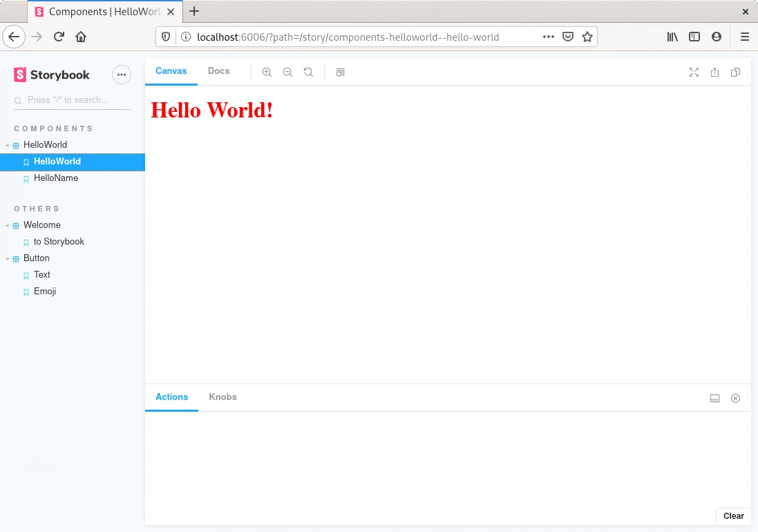
Task: Close the addons panel
Action: point(735,398)
